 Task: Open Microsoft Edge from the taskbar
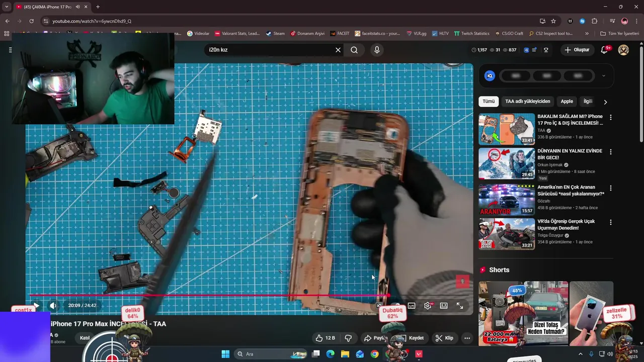coord(330,354)
